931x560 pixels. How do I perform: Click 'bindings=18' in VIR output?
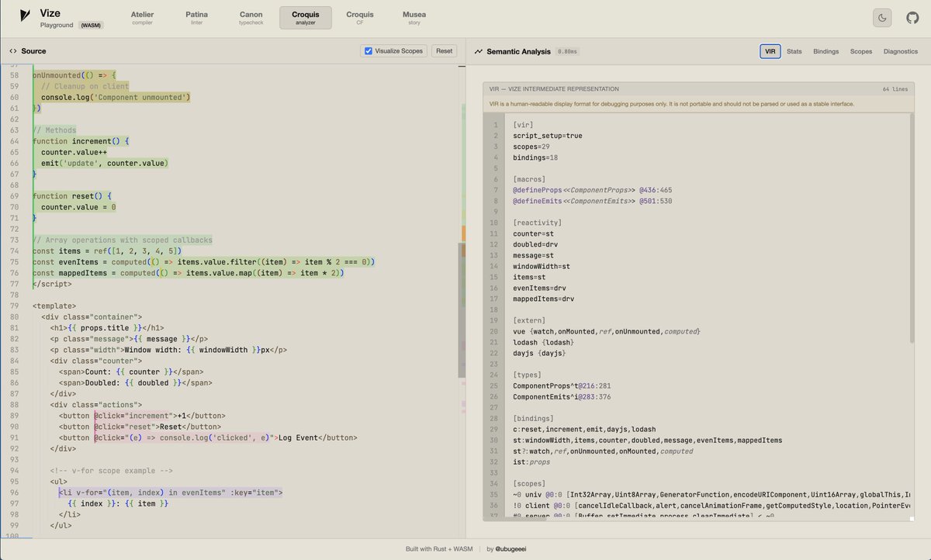tap(535, 157)
